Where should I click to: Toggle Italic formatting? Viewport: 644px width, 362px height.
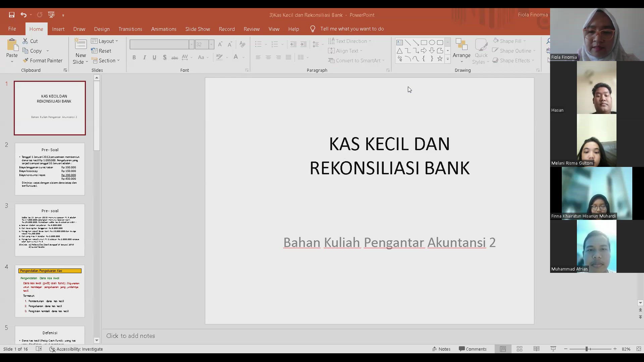144,57
